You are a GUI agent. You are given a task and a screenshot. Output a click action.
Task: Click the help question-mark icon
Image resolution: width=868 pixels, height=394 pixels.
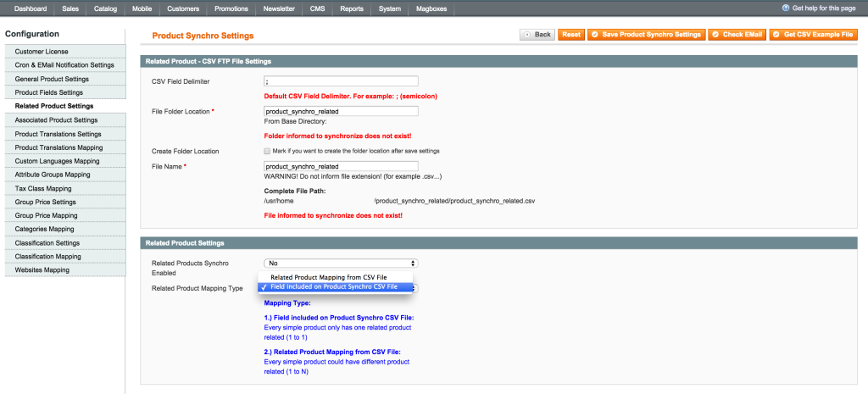[x=786, y=8]
